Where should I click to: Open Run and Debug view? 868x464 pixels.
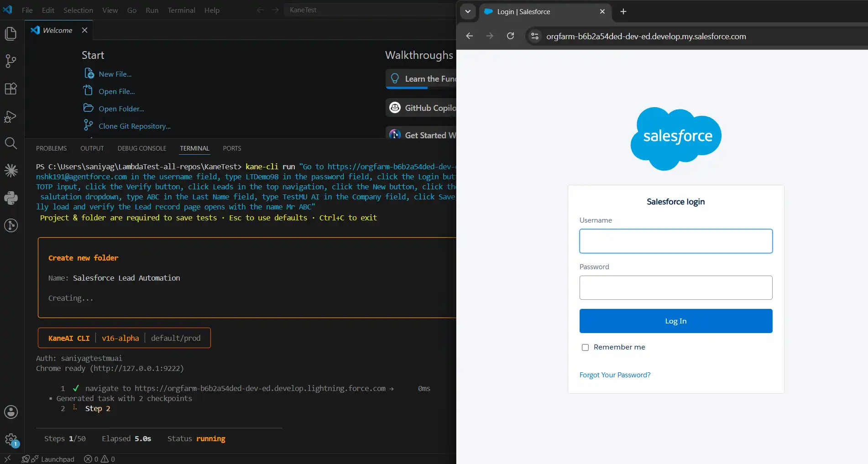(11, 116)
